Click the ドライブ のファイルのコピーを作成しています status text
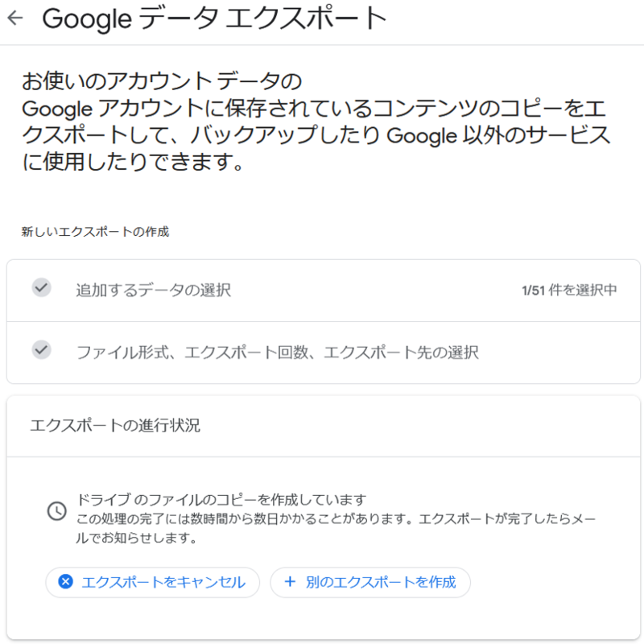The image size is (644, 644). (x=221, y=500)
